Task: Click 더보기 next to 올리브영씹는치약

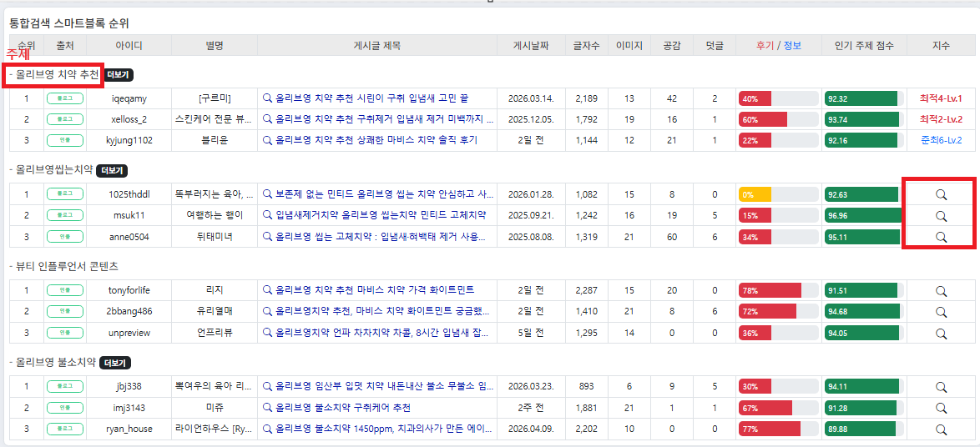Action: (111, 170)
